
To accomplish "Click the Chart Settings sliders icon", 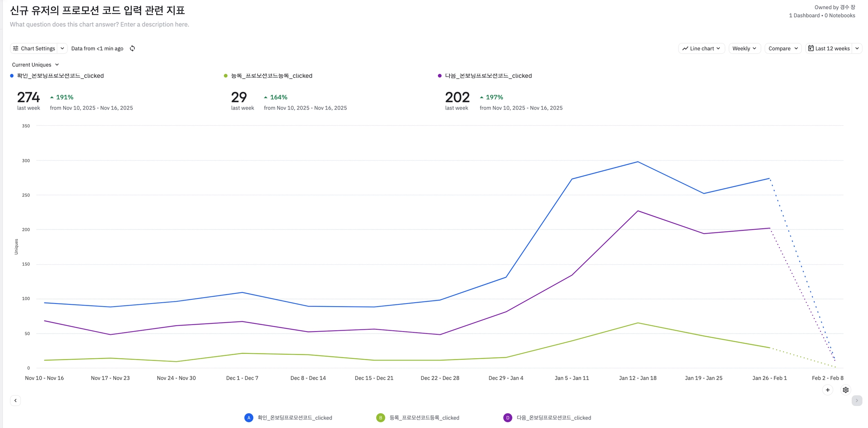I will click(x=16, y=48).
